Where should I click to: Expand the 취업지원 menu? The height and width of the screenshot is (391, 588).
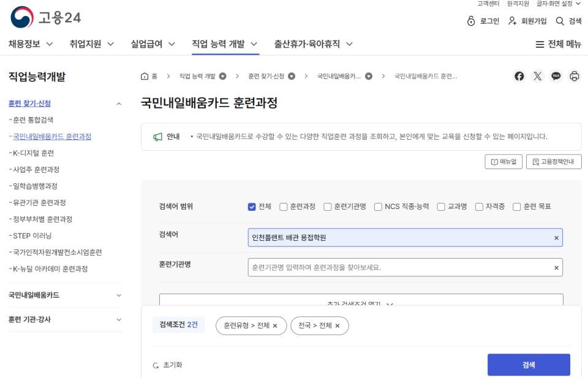coord(91,44)
